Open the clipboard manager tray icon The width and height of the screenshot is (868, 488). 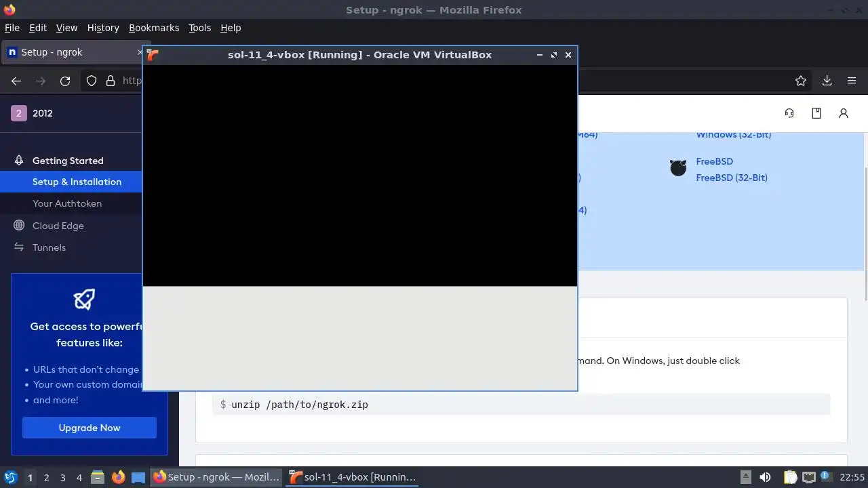tap(790, 477)
